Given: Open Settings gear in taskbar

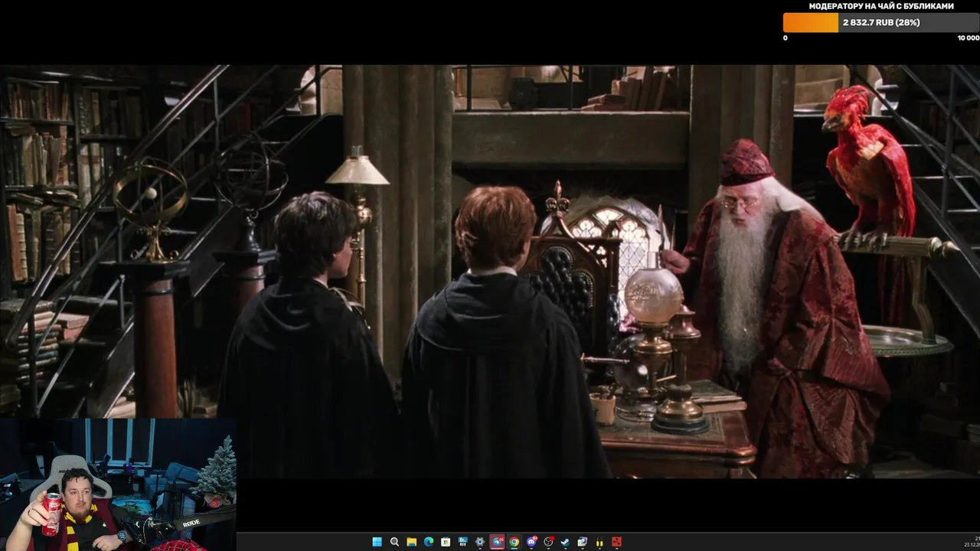Looking at the screenshot, I should click(480, 542).
